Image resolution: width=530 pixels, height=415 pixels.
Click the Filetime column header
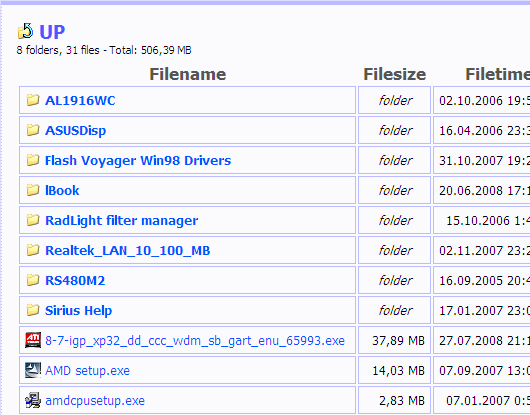click(498, 74)
